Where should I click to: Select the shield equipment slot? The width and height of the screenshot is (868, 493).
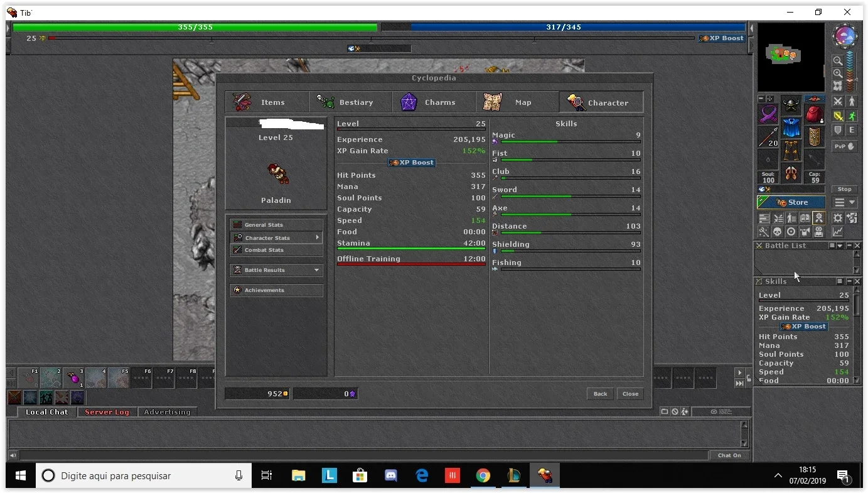click(815, 137)
